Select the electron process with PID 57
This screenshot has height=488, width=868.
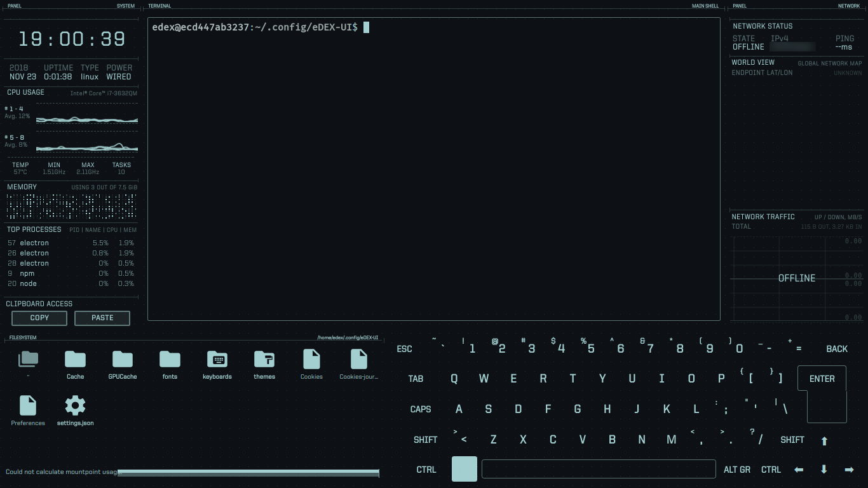pyautogui.click(x=71, y=243)
